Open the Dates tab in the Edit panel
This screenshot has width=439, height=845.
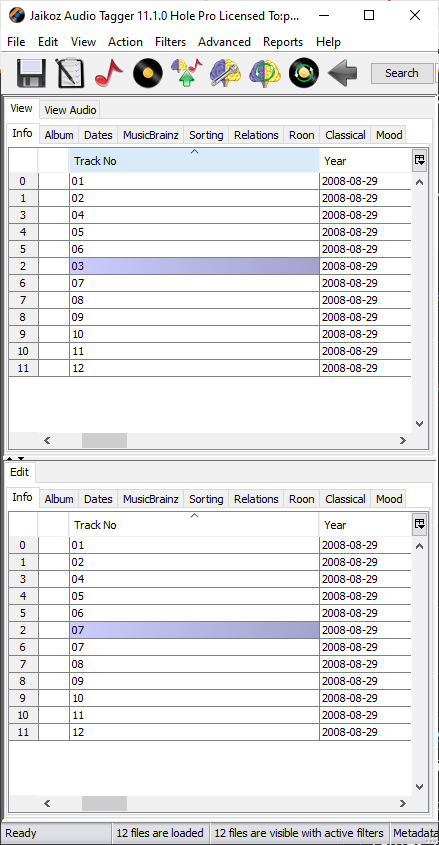98,498
